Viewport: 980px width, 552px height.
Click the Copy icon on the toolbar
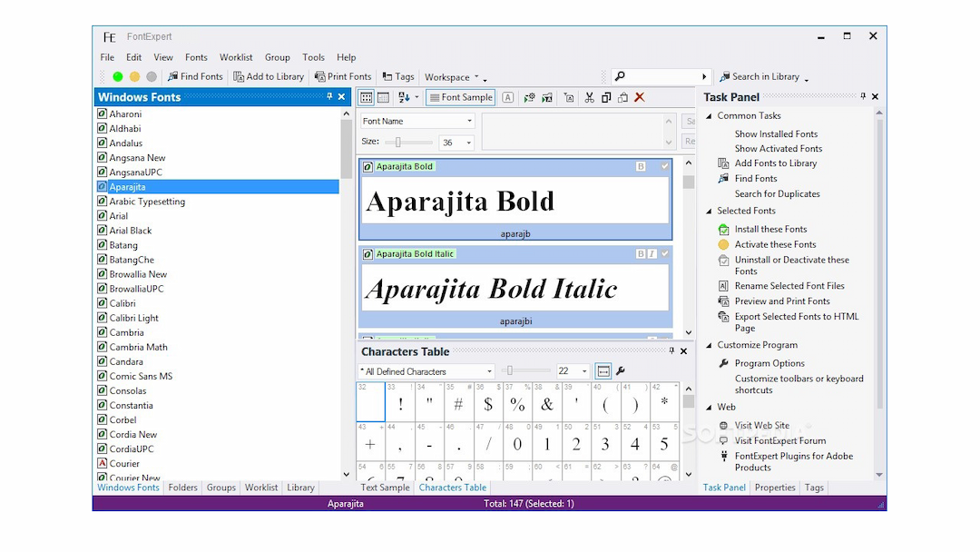tap(606, 97)
